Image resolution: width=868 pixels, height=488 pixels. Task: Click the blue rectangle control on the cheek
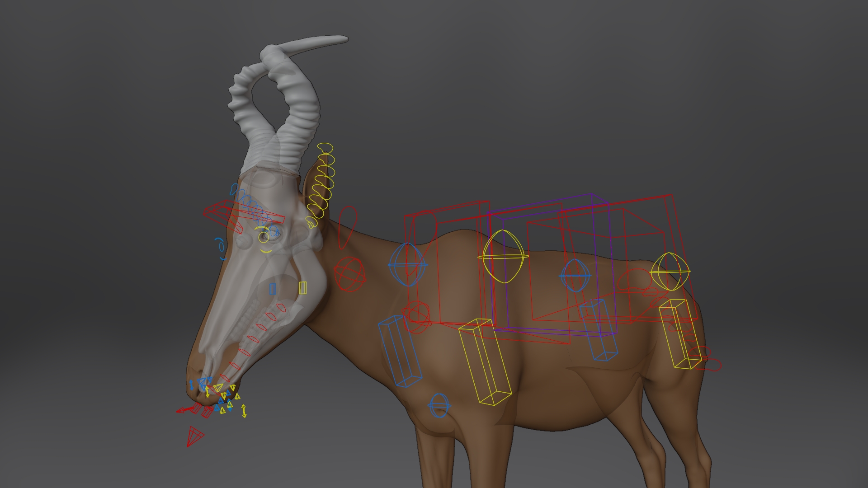pos(272,289)
